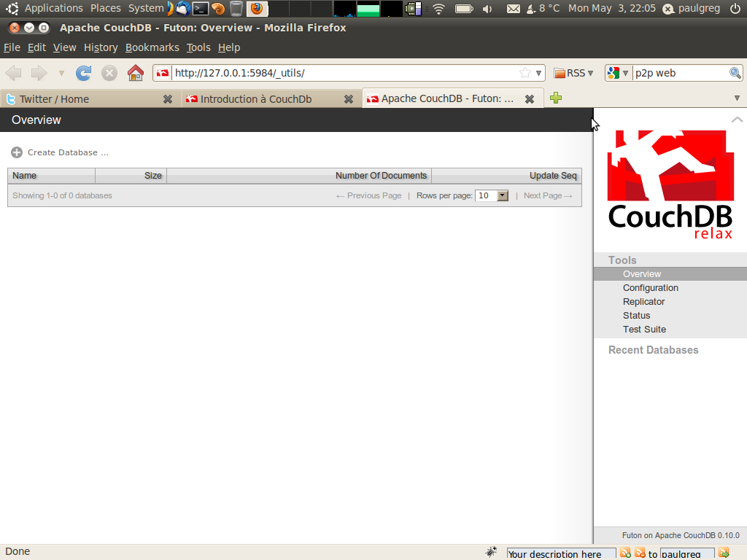The width and height of the screenshot is (747, 560).
Task: Reload the page with the refresh icon
Action: [x=83, y=73]
